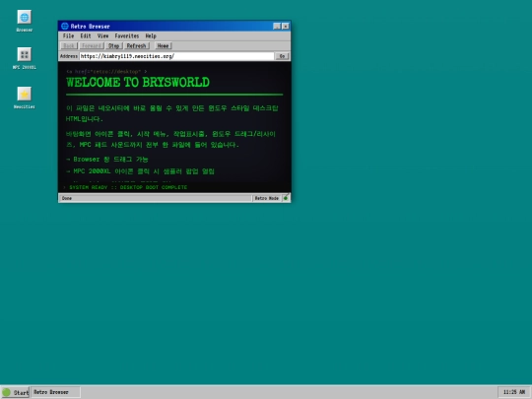Focus the Address URL field
The height and width of the screenshot is (399, 532).
pyautogui.click(x=176, y=56)
